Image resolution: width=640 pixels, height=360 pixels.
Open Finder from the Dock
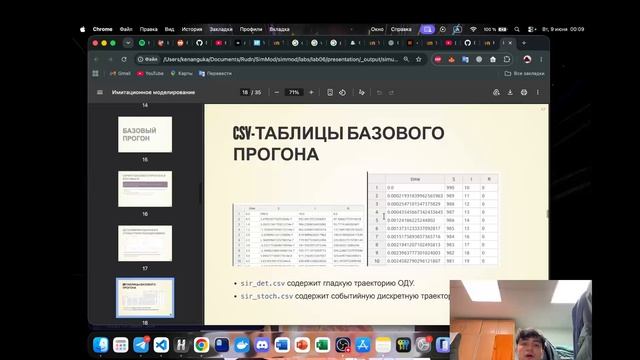101,345
